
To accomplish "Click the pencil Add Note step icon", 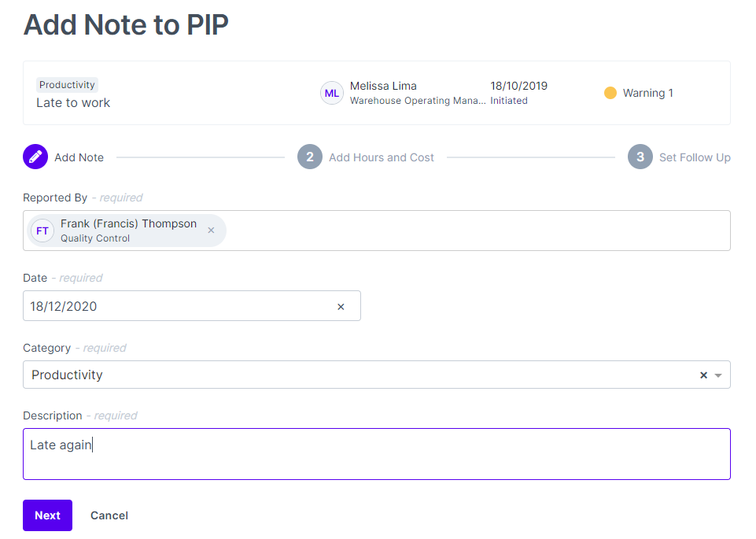I will (x=35, y=157).
